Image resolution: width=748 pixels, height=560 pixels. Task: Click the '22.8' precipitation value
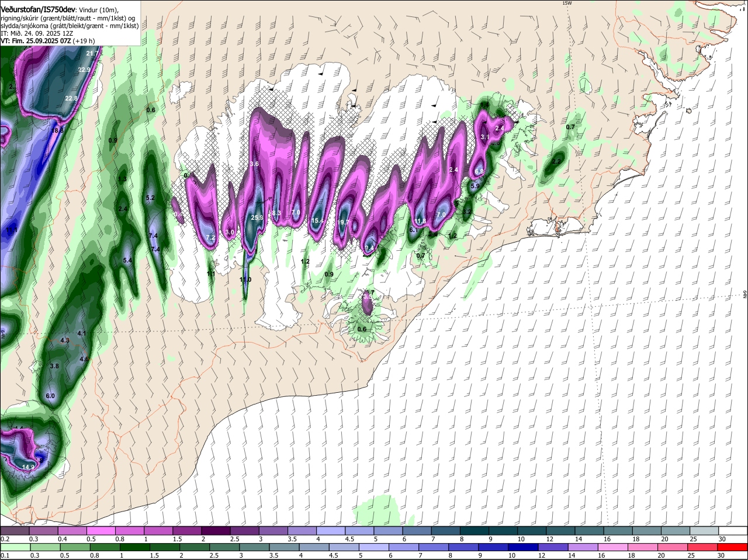click(x=71, y=98)
